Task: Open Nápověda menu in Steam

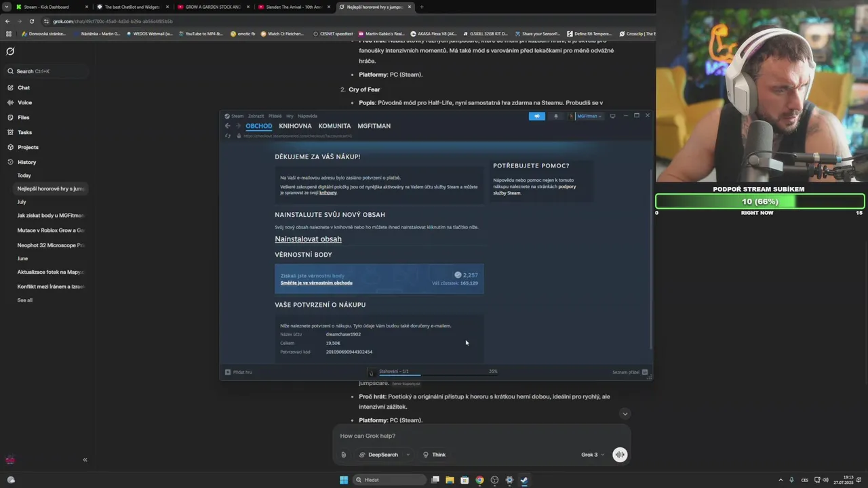Action: (x=307, y=116)
